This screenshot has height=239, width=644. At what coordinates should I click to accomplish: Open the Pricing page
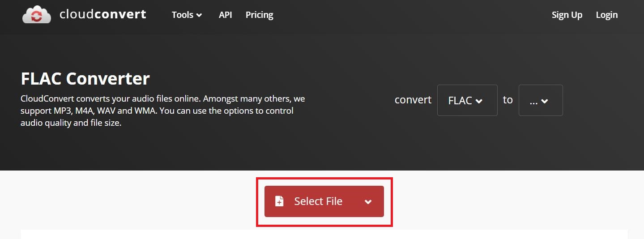(259, 15)
